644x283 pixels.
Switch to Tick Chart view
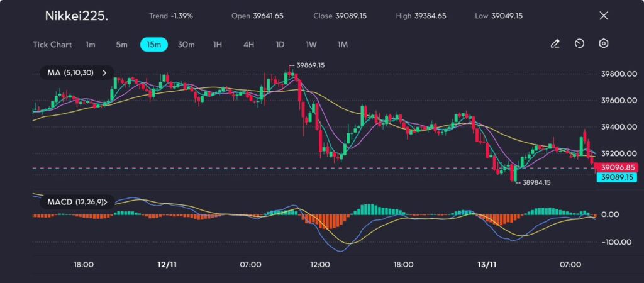pyautogui.click(x=52, y=45)
